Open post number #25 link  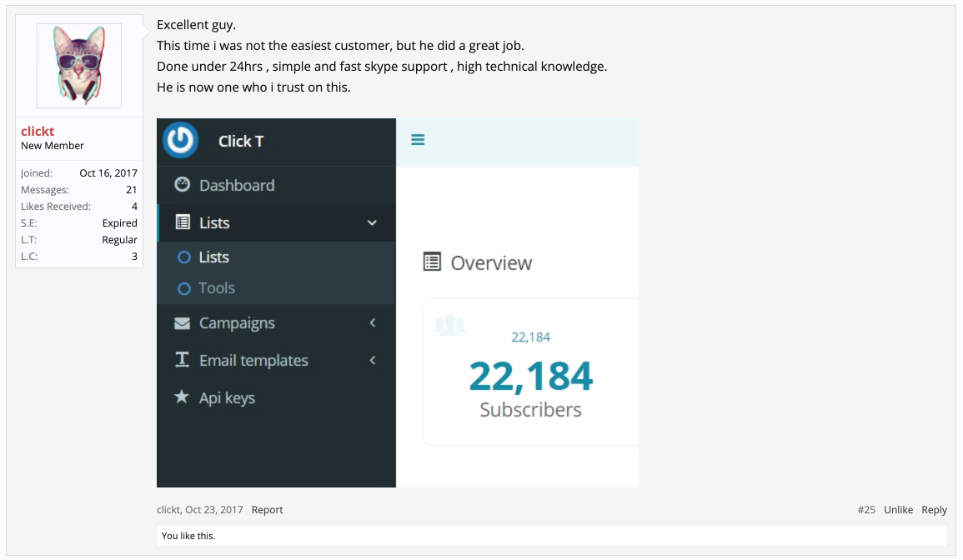point(866,510)
